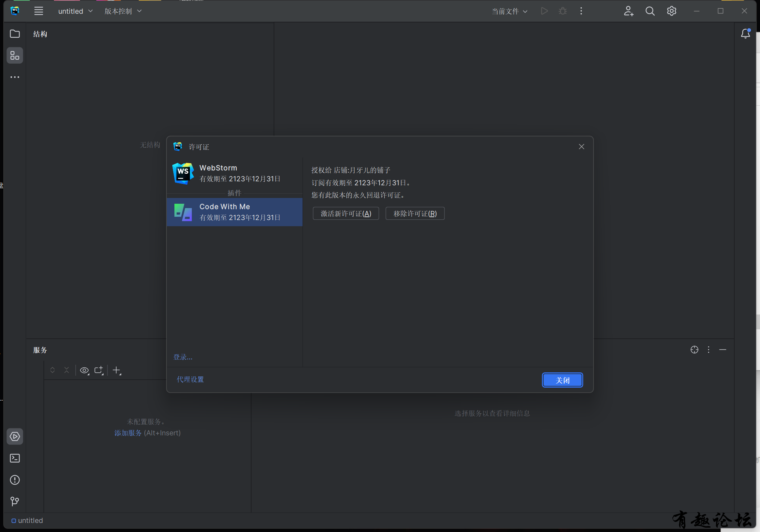The image size is (760, 532).
Task: Open more run actions menu
Action: 581,11
